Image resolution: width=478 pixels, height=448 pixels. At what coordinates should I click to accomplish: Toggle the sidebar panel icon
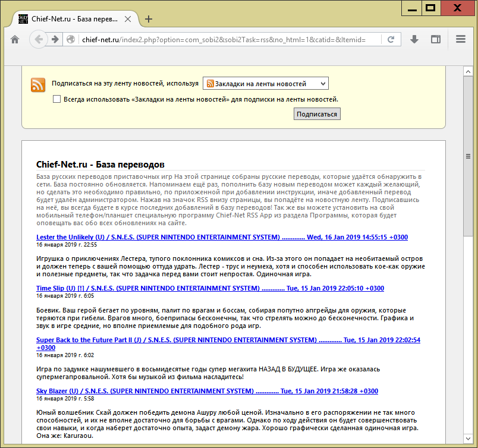click(x=436, y=39)
